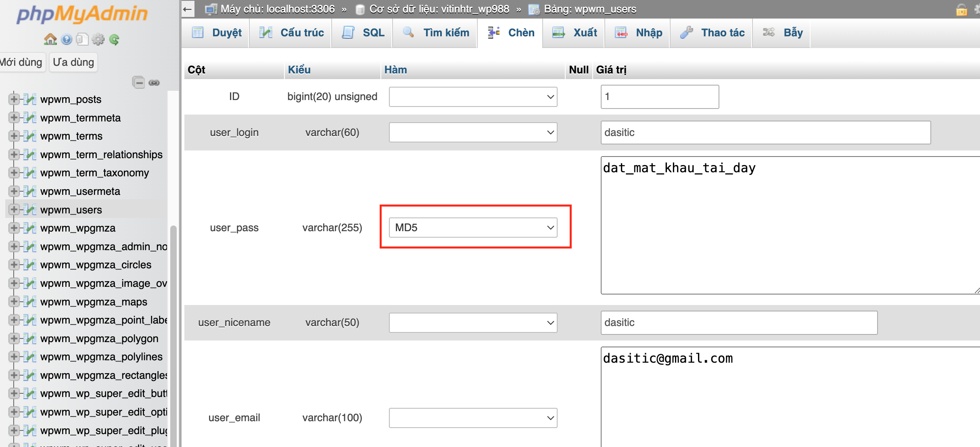Reload navigation panel with green arrow

[x=114, y=39]
